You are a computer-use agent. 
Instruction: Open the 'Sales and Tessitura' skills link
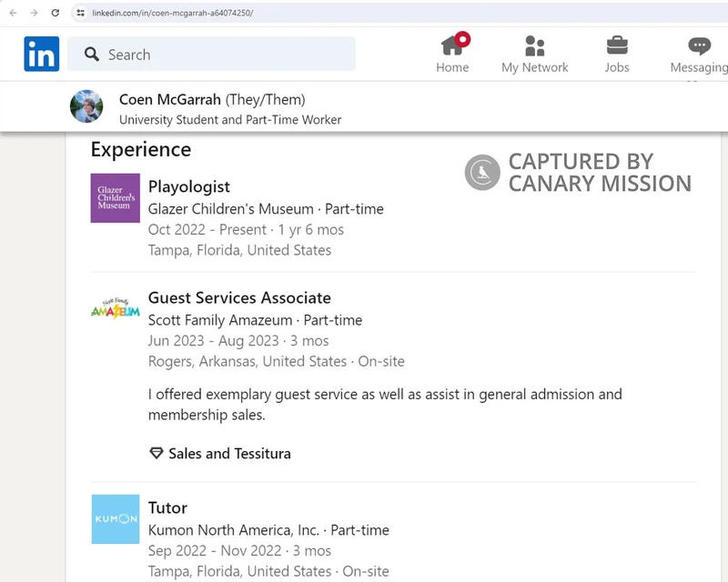point(230,454)
